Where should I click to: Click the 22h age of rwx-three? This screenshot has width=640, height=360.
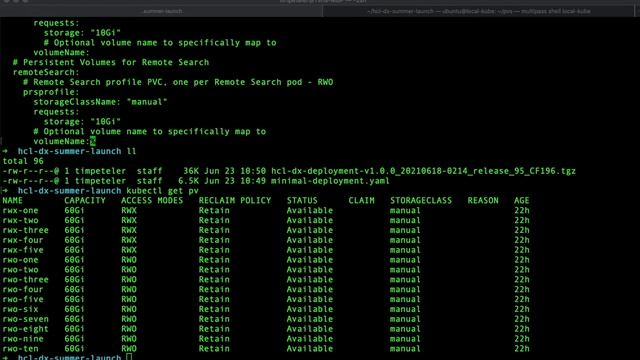tap(522, 230)
